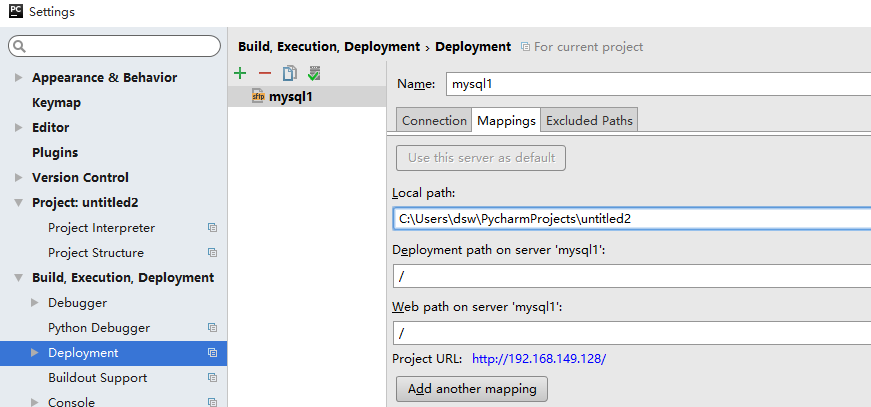Click the 'Project URL:' label
Viewport: 871px width, 407px height.
click(427, 359)
